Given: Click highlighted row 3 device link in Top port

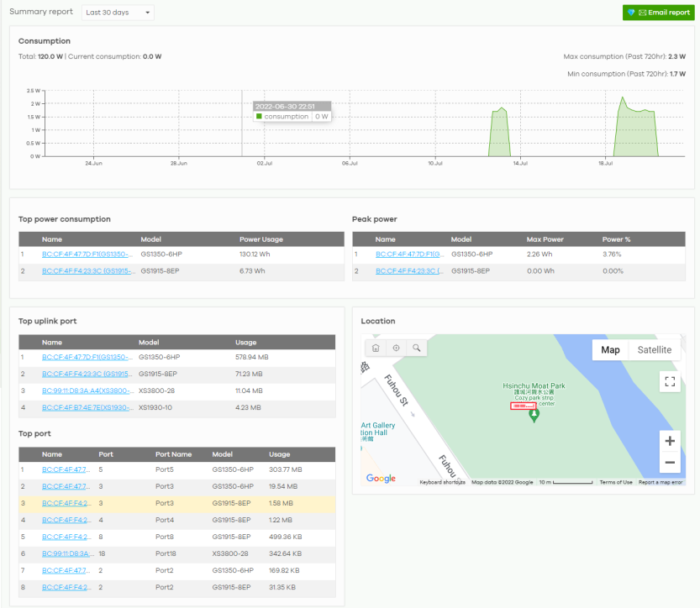Looking at the screenshot, I should coord(65,504).
